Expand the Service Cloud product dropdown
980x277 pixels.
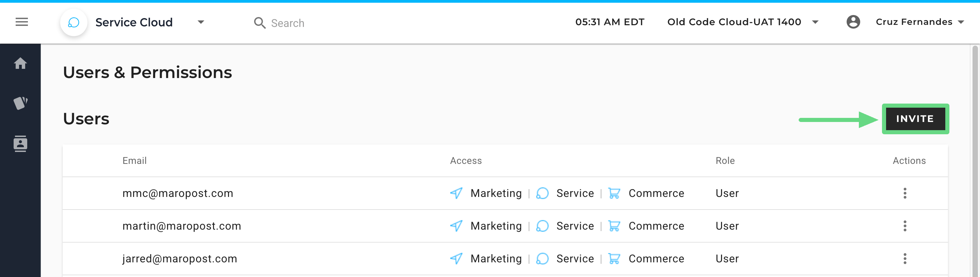pos(201,22)
